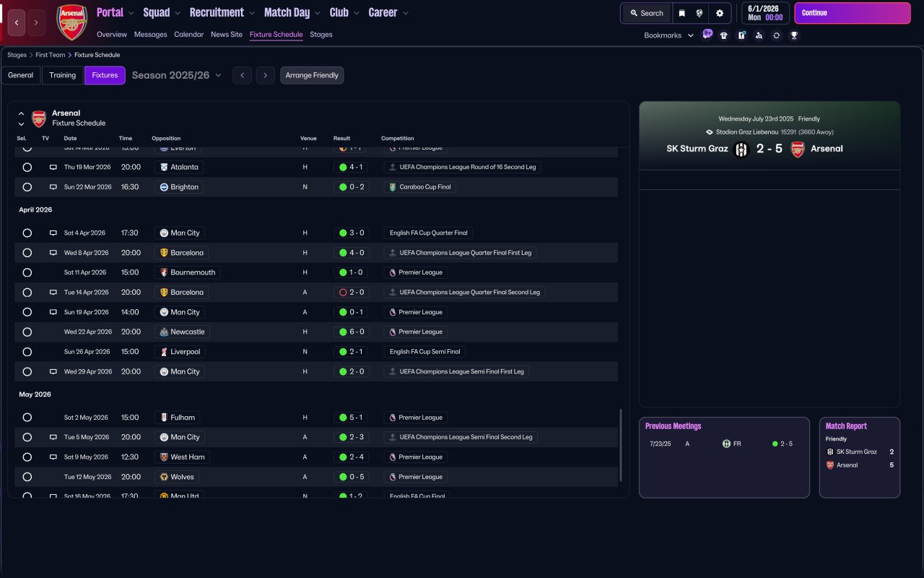Click the scouting search people icon
924x578 pixels.
[759, 35]
